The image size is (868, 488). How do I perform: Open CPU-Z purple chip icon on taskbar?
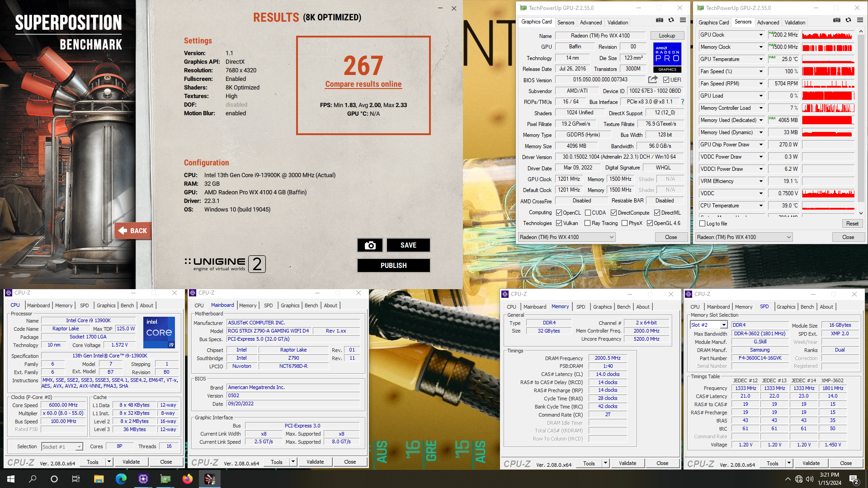pyautogui.click(x=143, y=479)
